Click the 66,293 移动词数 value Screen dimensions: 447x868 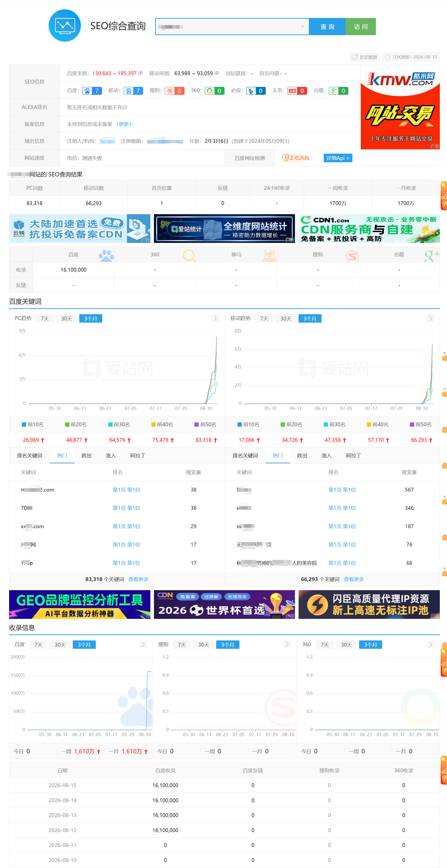point(94,203)
